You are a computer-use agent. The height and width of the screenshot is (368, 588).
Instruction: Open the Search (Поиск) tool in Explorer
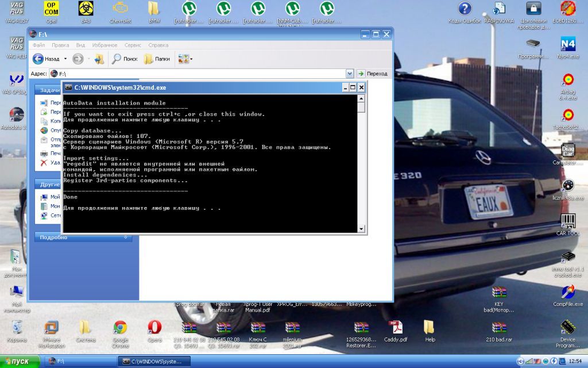(x=125, y=59)
